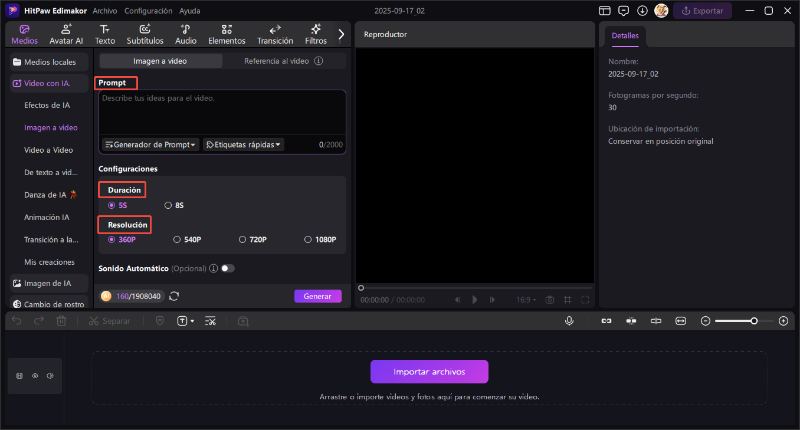
Task: Open Efectos de IA
Action: point(47,105)
